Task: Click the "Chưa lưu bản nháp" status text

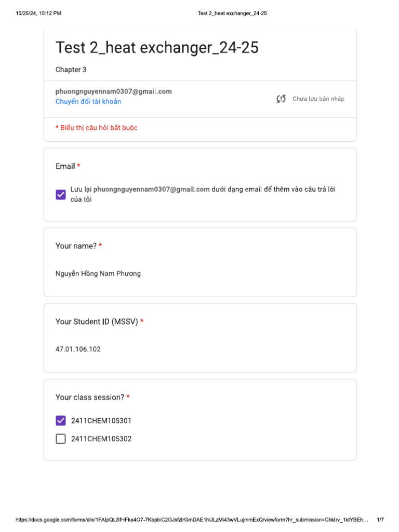Action: pyautogui.click(x=318, y=99)
